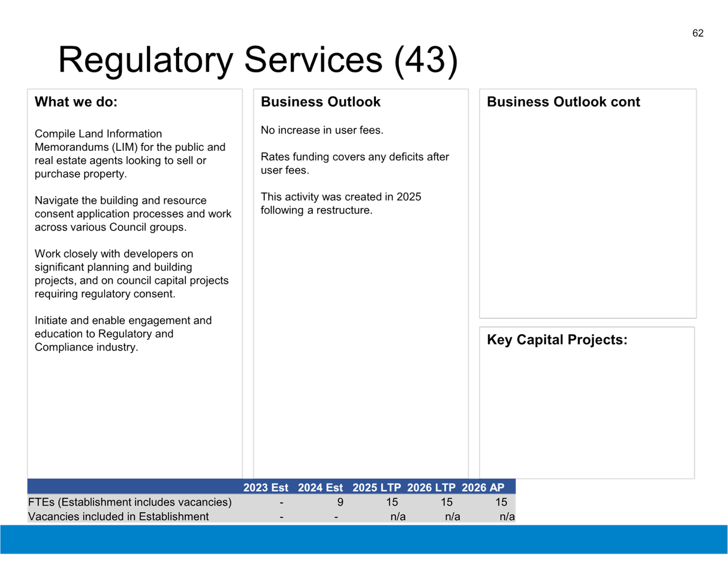This screenshot has width=728, height=562.
Task: Select the '2023 Est' column header
Action: 265,488
